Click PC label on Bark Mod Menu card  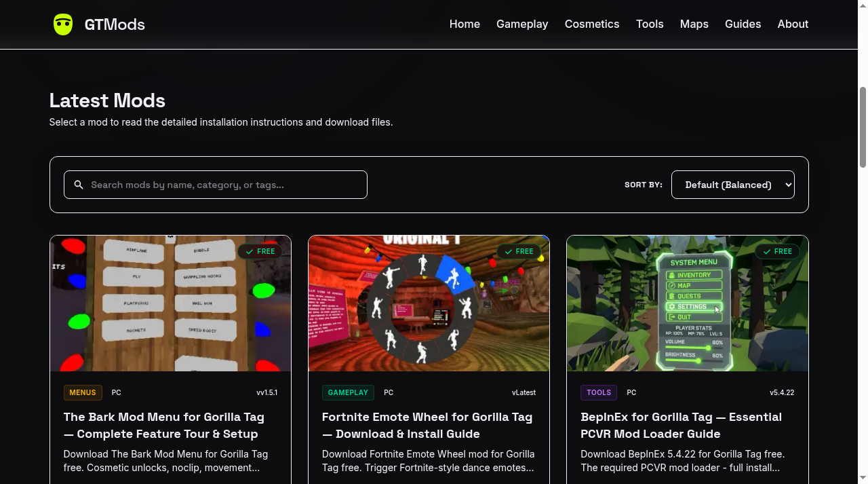[117, 392]
